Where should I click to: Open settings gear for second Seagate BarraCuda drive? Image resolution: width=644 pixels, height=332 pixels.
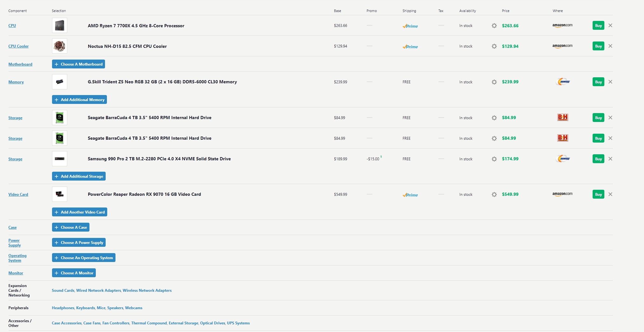click(x=494, y=138)
